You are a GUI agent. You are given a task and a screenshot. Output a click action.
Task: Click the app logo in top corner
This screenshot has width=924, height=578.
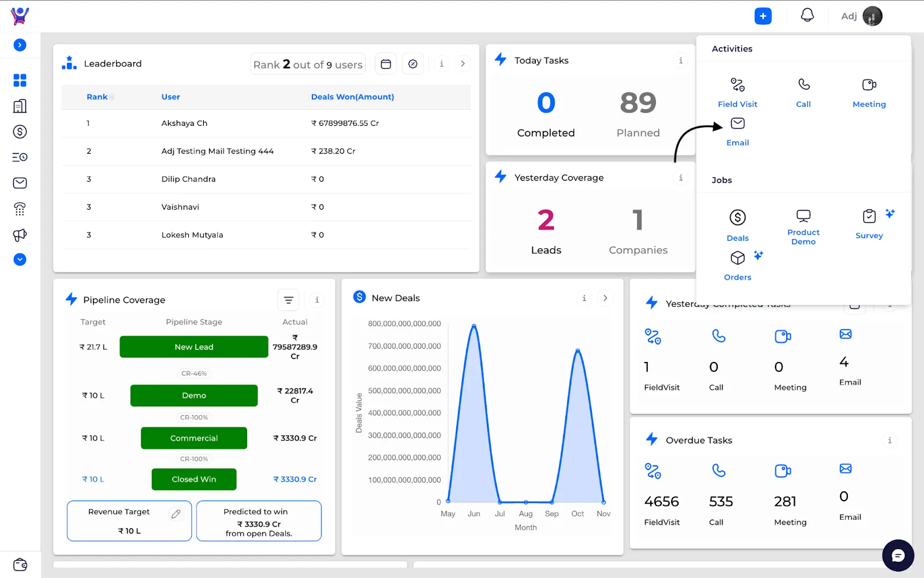(x=20, y=16)
